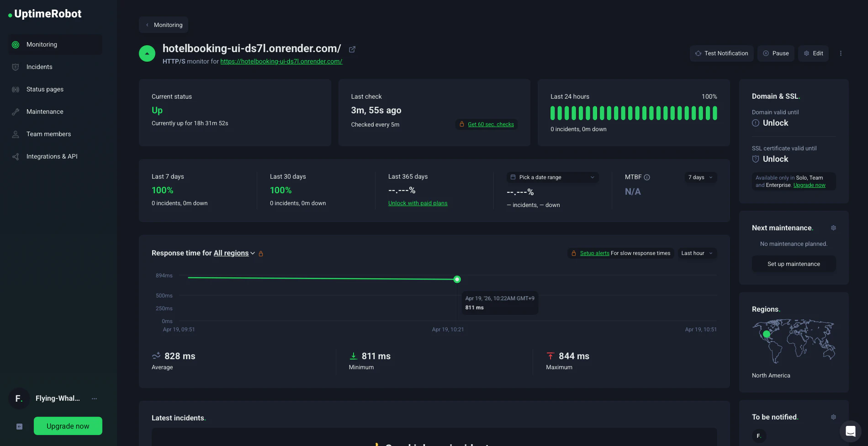Click the SSL certificate Unlock text
The width and height of the screenshot is (868, 446).
776,159
